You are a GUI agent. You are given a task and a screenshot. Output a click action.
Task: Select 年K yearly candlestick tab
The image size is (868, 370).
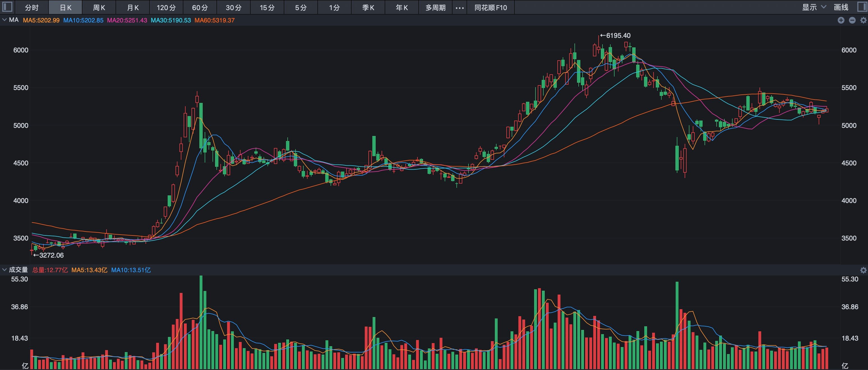coord(402,7)
